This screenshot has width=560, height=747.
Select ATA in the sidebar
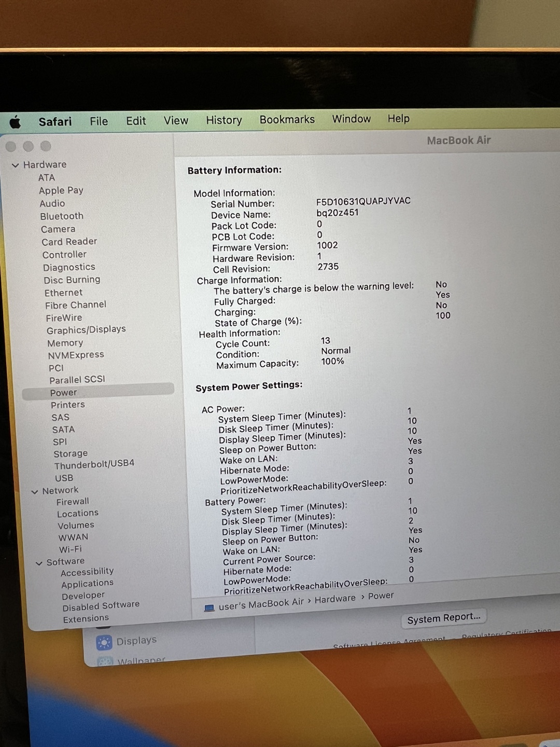pyautogui.click(x=46, y=177)
